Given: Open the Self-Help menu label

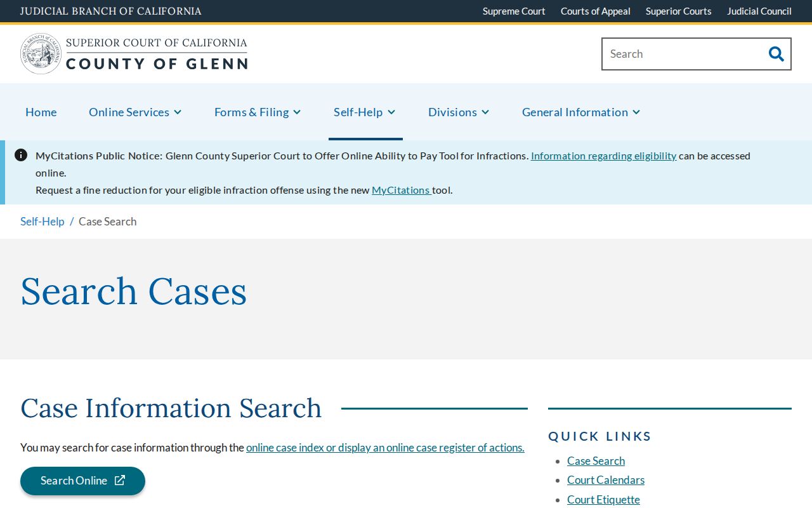Looking at the screenshot, I should pos(358,112).
